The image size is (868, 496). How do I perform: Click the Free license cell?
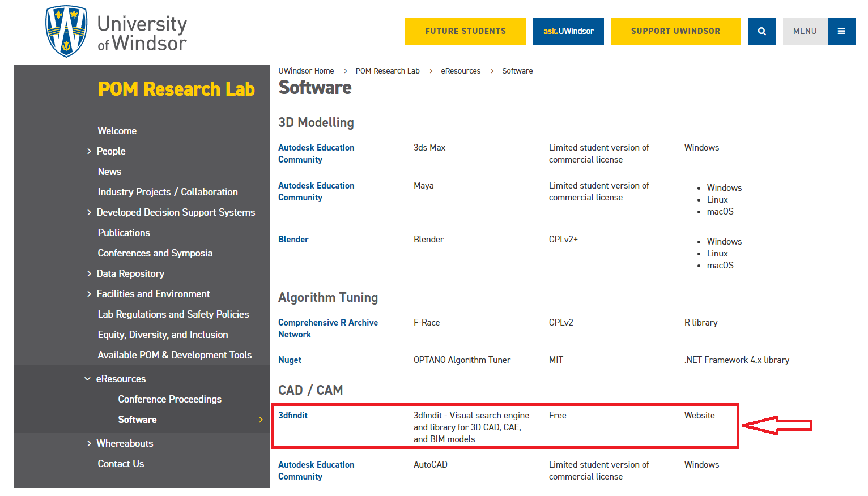(558, 415)
